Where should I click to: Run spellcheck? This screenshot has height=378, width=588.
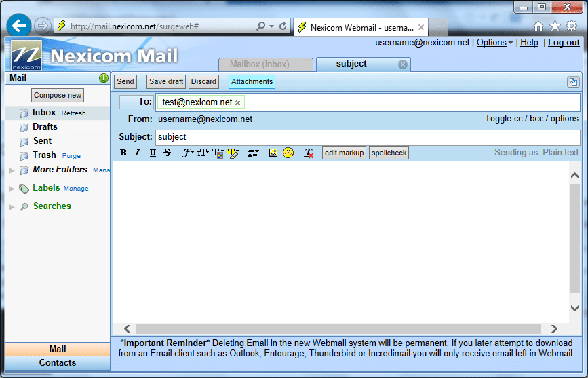[x=389, y=153]
